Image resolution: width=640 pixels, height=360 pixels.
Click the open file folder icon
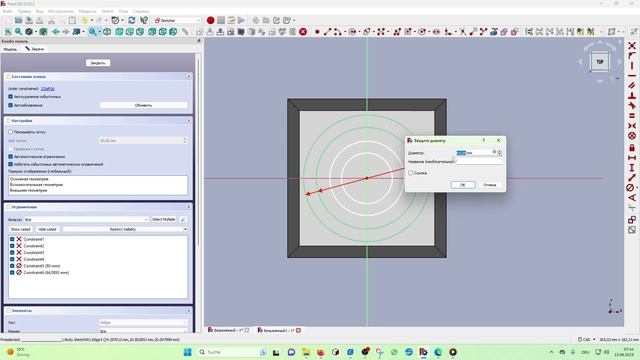click(x=18, y=20)
